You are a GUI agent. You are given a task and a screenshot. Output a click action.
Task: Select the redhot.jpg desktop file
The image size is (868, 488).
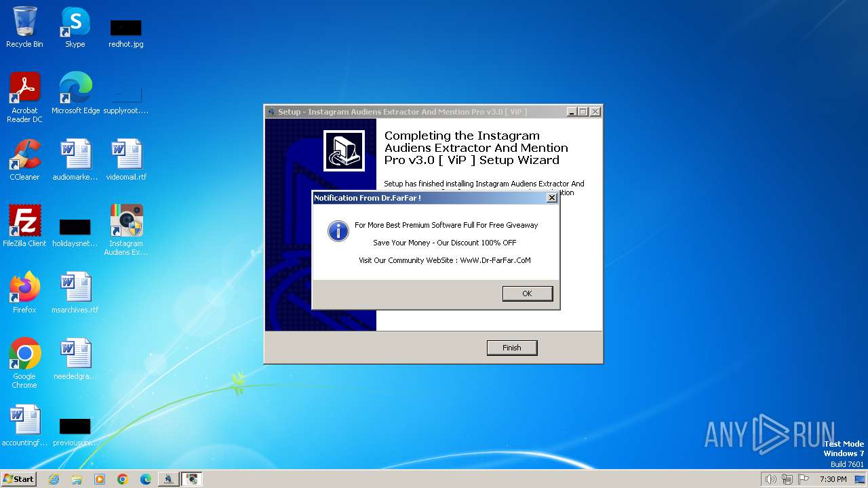click(x=125, y=33)
